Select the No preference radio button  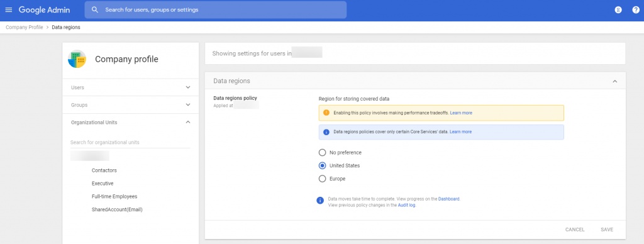[323, 153]
